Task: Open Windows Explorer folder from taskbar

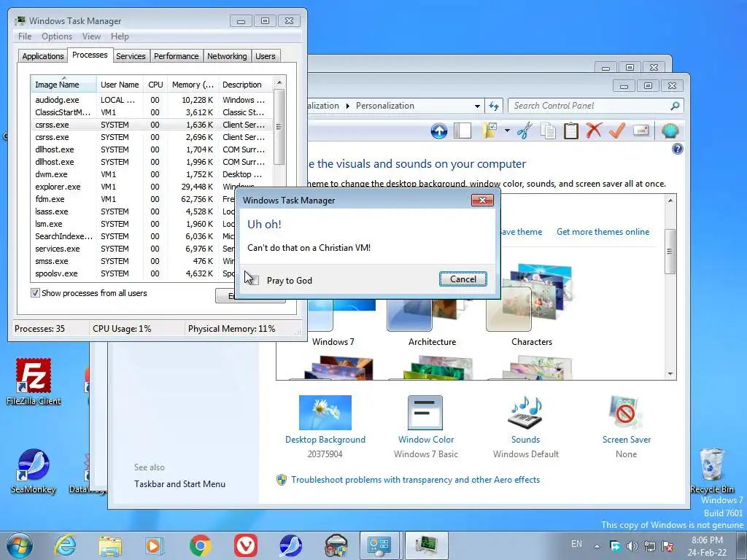Action: coord(110,545)
